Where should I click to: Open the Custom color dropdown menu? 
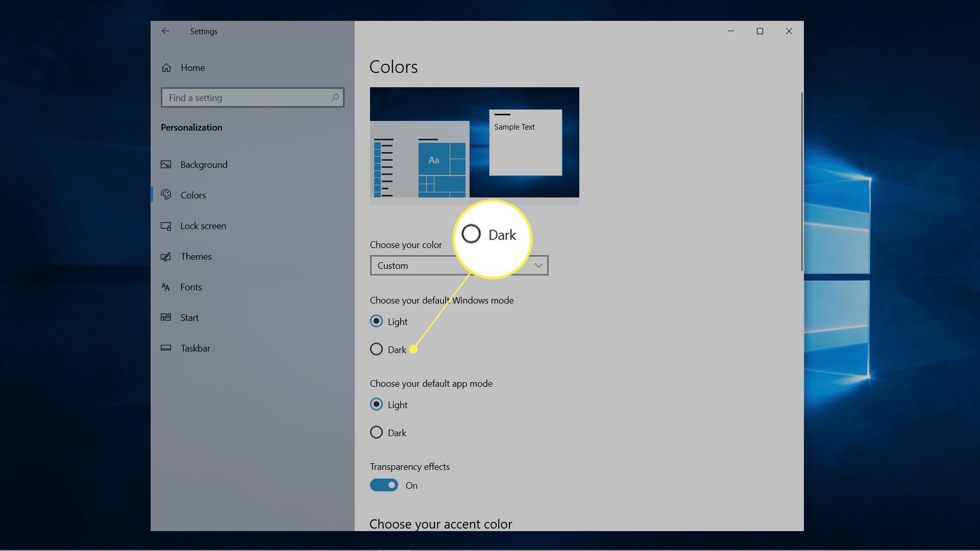click(459, 265)
